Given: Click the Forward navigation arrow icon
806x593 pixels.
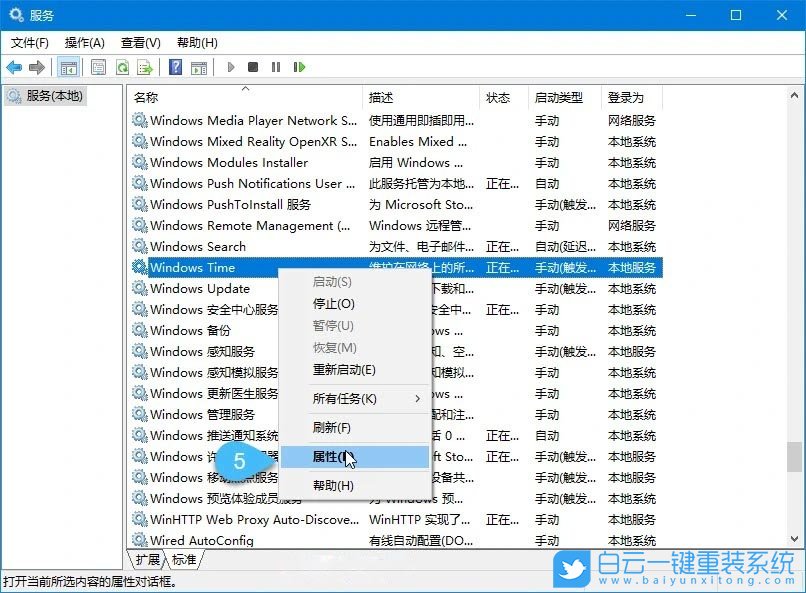Looking at the screenshot, I should point(37,67).
